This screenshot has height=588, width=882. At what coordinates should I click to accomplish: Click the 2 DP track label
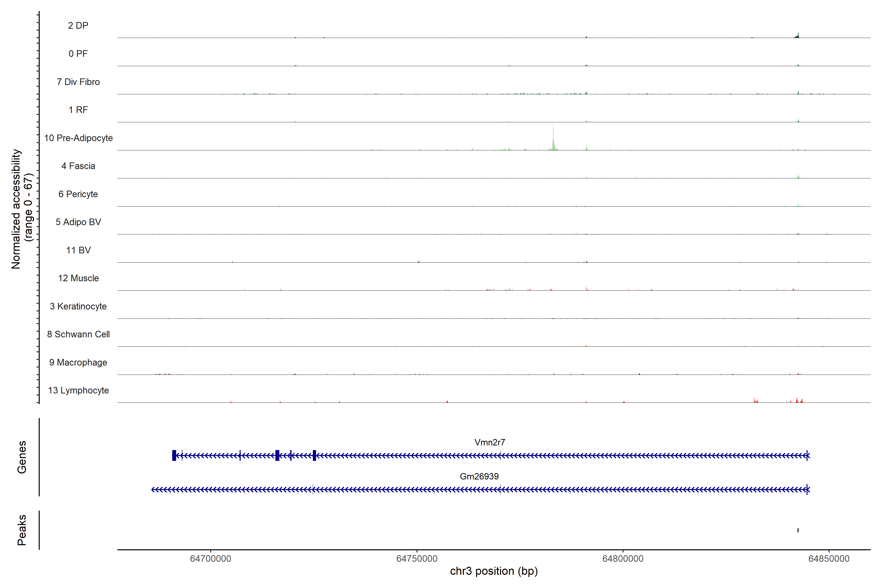(78, 25)
